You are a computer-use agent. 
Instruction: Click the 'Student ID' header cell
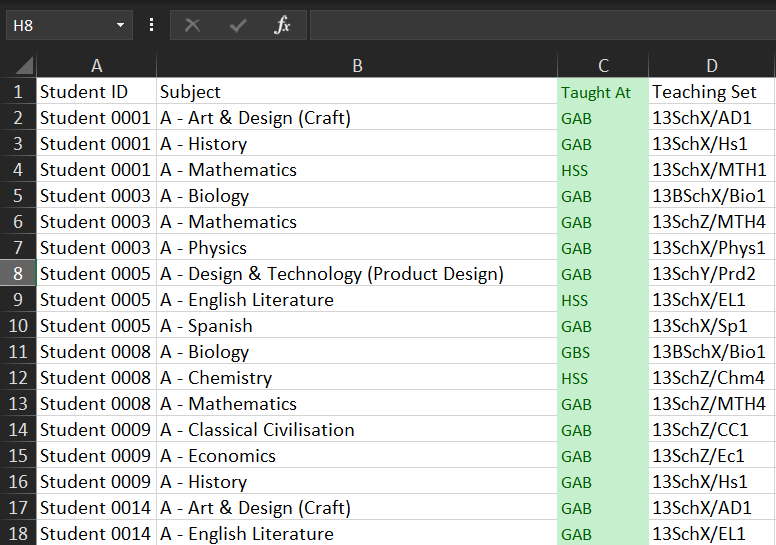[97, 92]
